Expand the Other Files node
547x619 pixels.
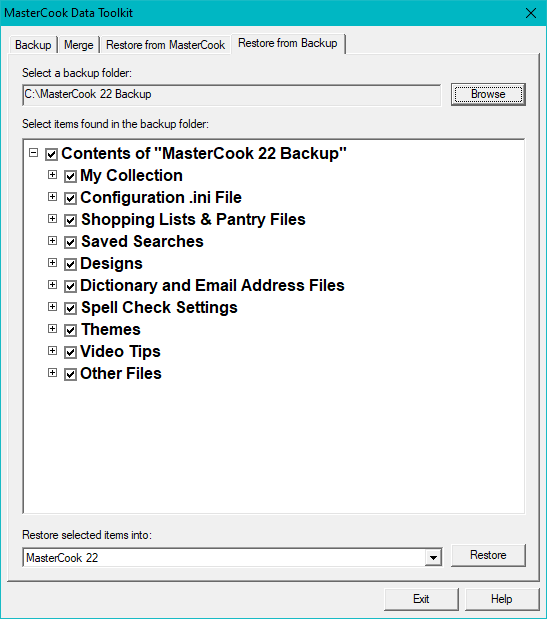pyautogui.click(x=52, y=373)
